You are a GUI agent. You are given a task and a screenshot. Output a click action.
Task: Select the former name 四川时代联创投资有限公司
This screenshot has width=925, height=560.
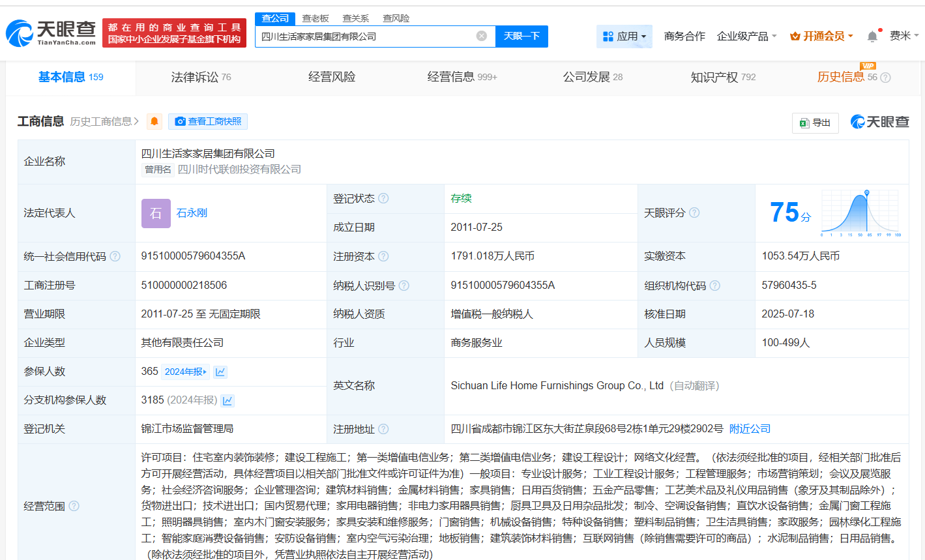pos(239,169)
